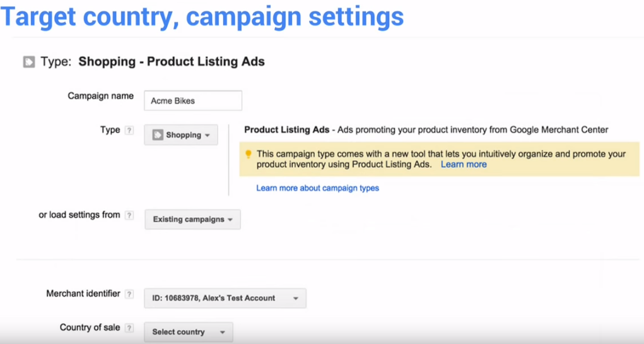
Task: Click the arrow on Merchant identifier dropdown
Action: coord(296,299)
